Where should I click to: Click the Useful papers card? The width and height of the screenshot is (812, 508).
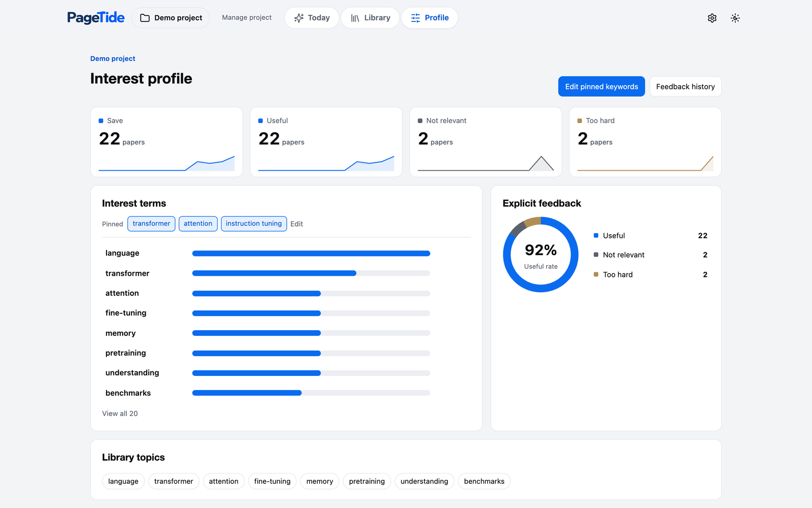(326, 142)
